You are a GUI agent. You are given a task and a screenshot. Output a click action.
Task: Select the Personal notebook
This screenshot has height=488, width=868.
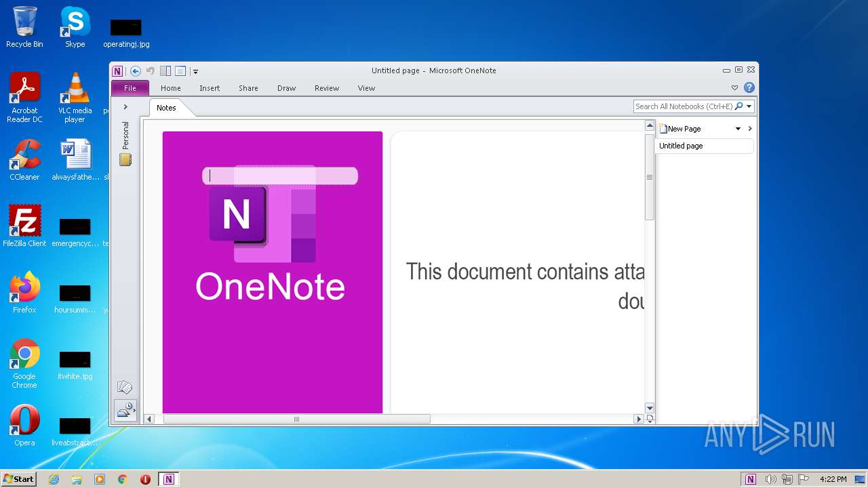tap(125, 144)
